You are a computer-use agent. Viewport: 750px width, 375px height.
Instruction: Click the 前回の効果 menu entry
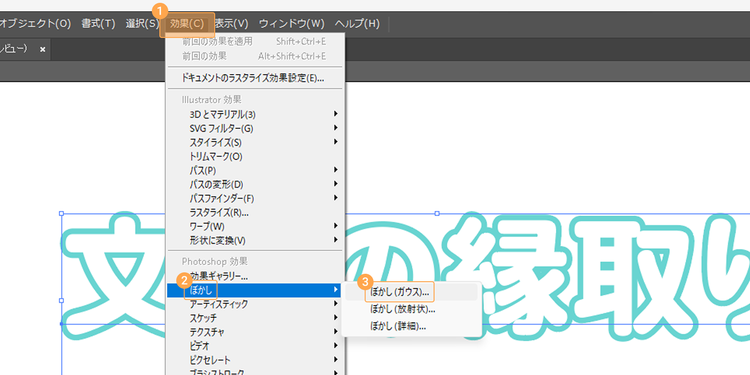(x=254, y=56)
